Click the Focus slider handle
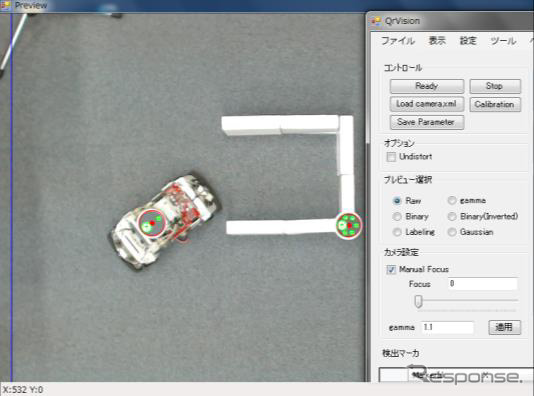The width and height of the screenshot is (534, 396). point(419,301)
